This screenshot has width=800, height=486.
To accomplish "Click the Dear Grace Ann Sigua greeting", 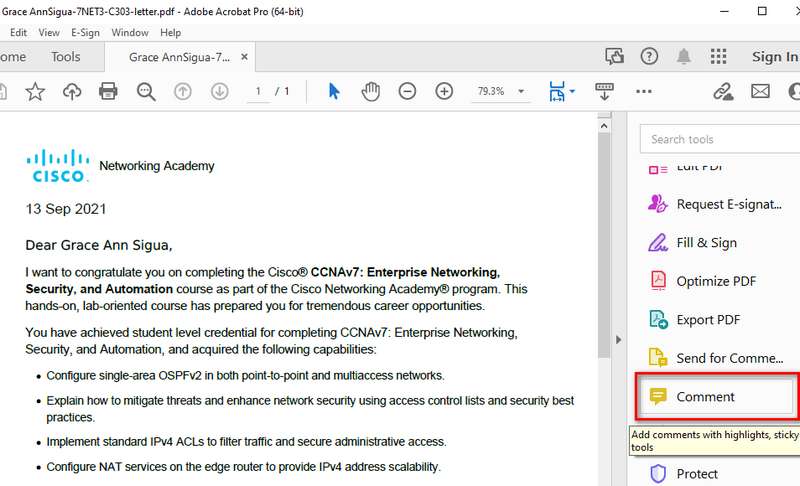I will pyautogui.click(x=99, y=245).
